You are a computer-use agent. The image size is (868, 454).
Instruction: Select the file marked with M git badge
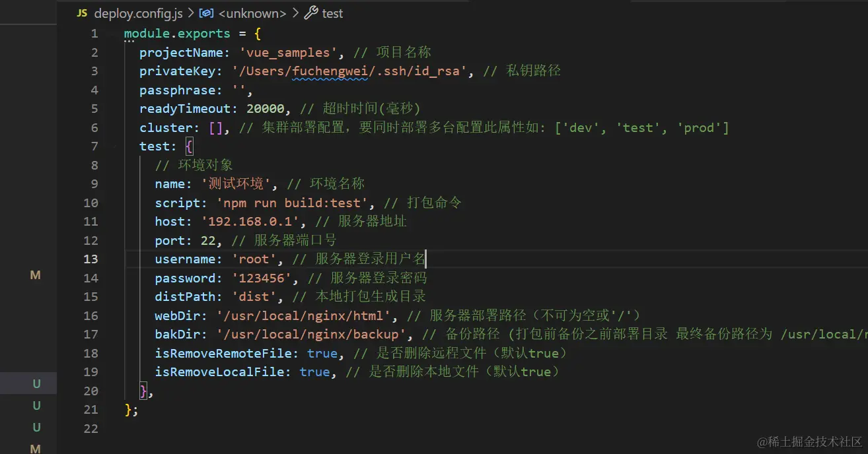click(x=36, y=275)
